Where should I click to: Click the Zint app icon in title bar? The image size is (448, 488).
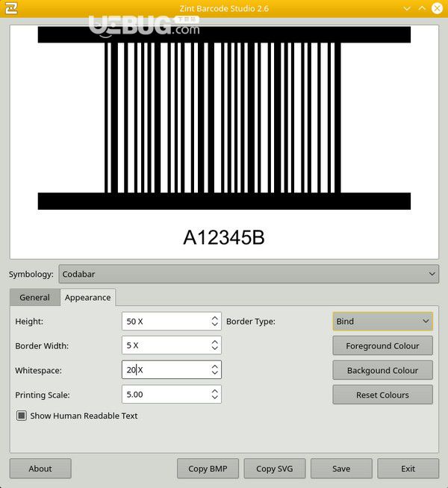pyautogui.click(x=11, y=8)
